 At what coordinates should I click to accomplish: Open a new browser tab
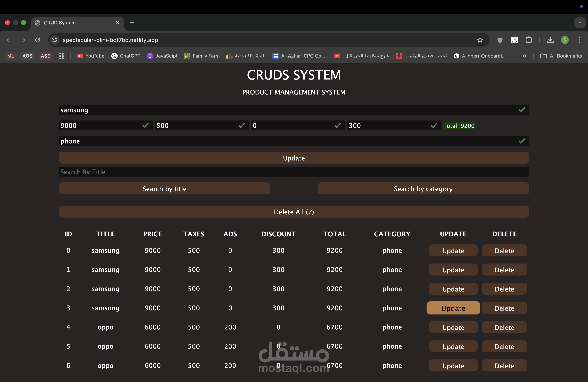[x=132, y=22]
